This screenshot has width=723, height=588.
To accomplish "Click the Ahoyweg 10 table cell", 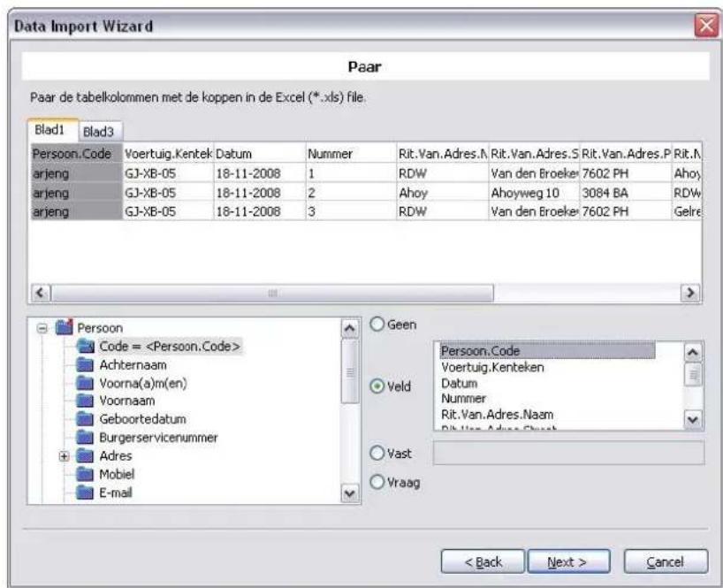I will (x=534, y=192).
